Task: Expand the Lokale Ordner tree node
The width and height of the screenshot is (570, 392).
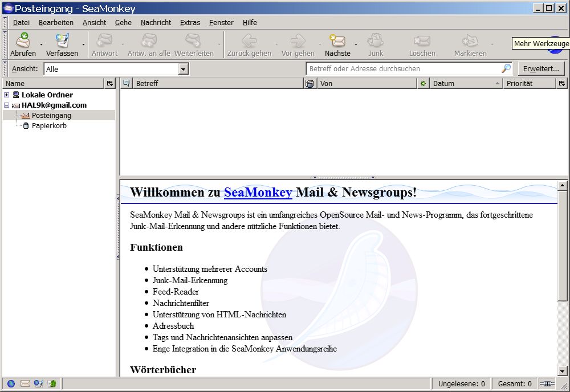Action: [x=6, y=95]
